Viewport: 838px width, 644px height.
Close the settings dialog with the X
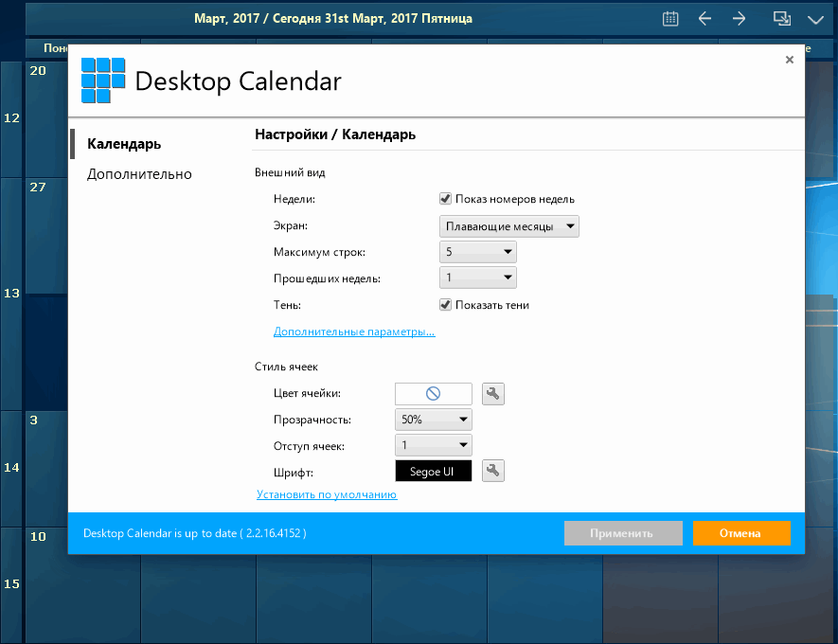pos(790,60)
